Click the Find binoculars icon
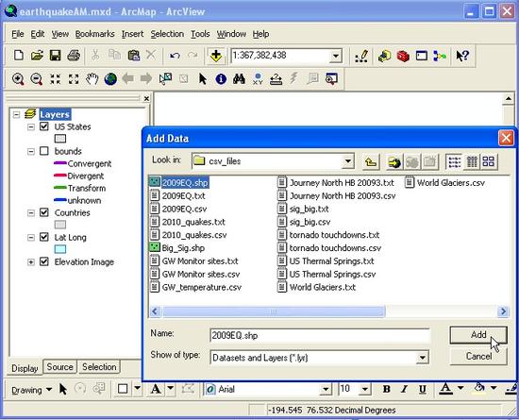 (x=239, y=78)
